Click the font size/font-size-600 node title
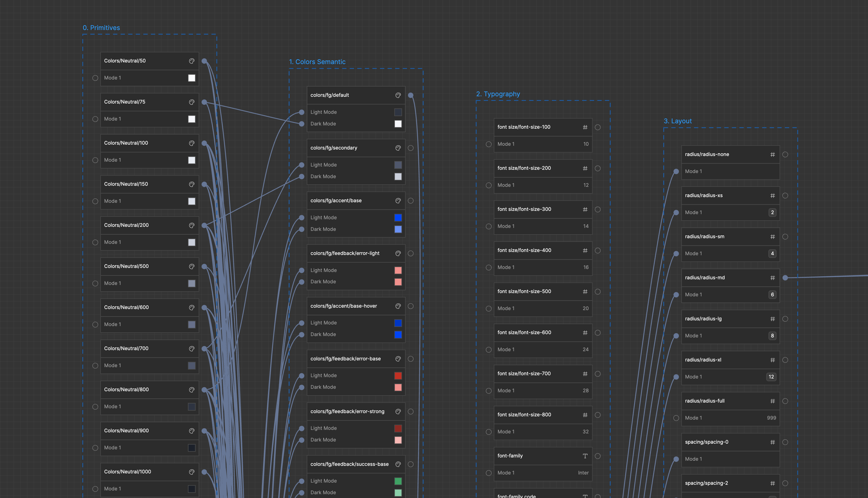Screen dimensions: 868x498 click(x=524, y=333)
